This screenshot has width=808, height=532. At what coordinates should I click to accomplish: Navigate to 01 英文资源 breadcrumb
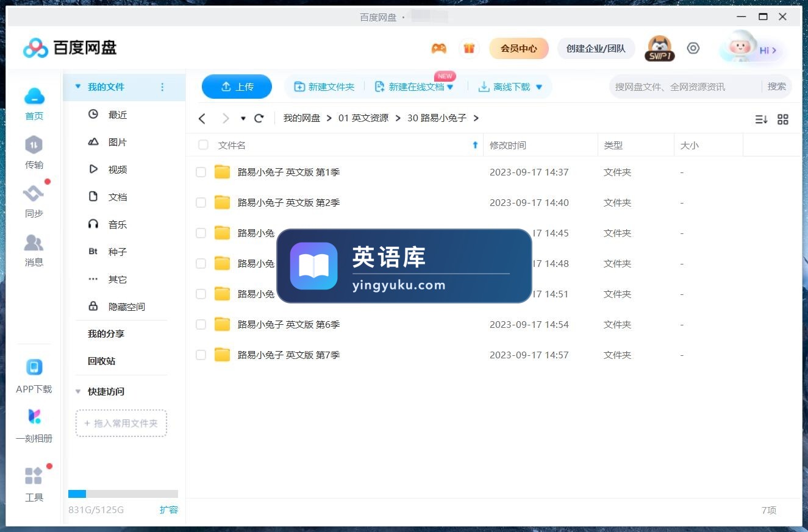(363, 118)
